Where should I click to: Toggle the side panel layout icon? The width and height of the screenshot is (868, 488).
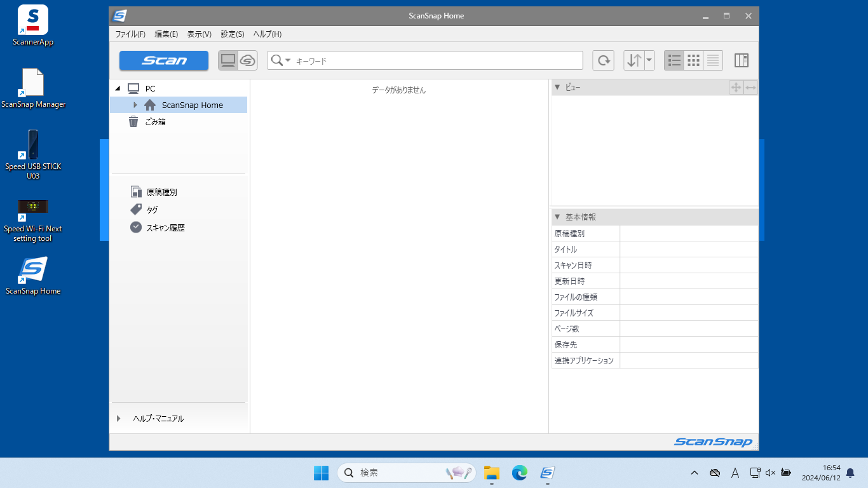coord(741,60)
